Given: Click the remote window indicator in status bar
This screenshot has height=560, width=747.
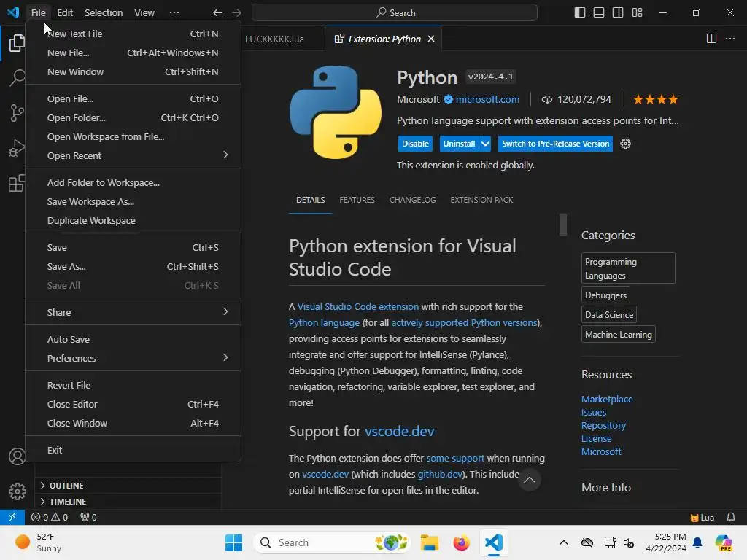Looking at the screenshot, I should pos(12,517).
